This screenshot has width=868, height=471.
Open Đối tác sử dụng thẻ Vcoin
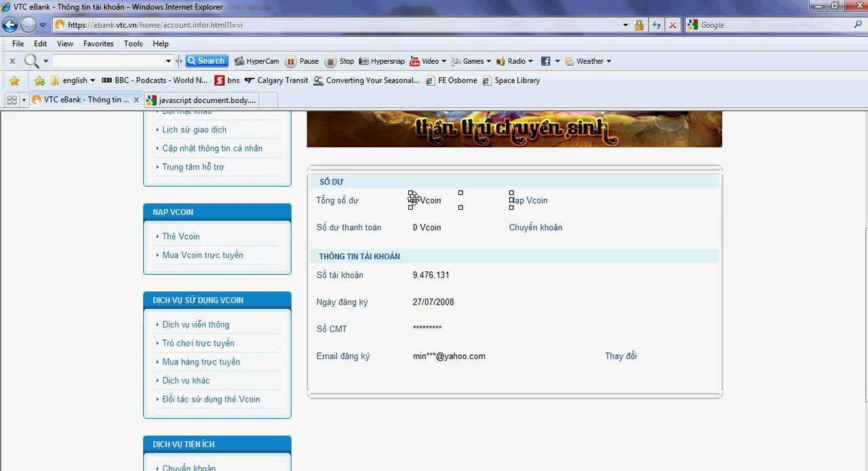tap(211, 399)
